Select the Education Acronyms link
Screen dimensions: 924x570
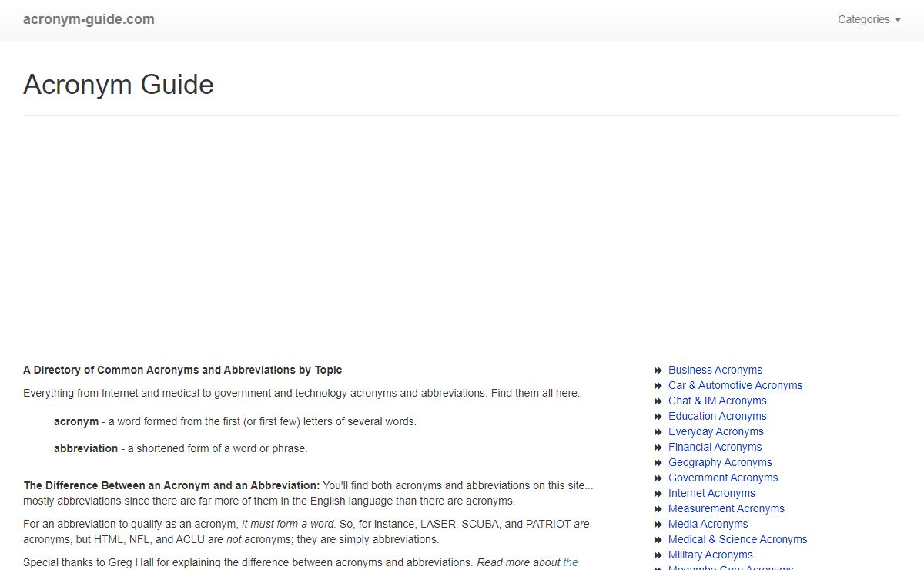[x=717, y=416]
